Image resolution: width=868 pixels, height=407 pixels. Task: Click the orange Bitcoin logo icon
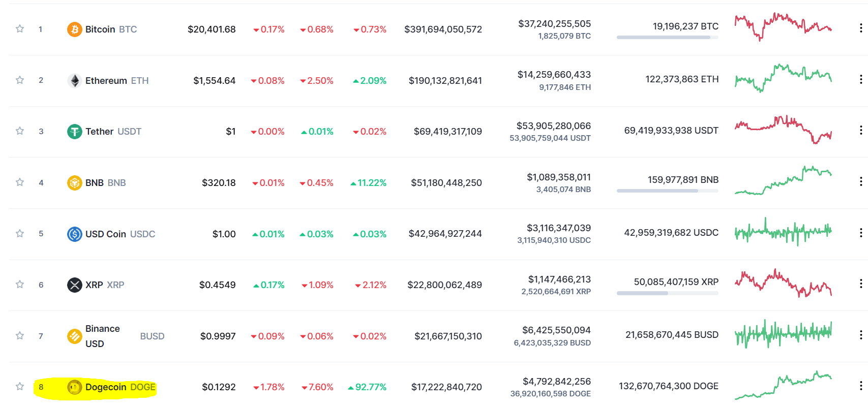tap(75, 29)
